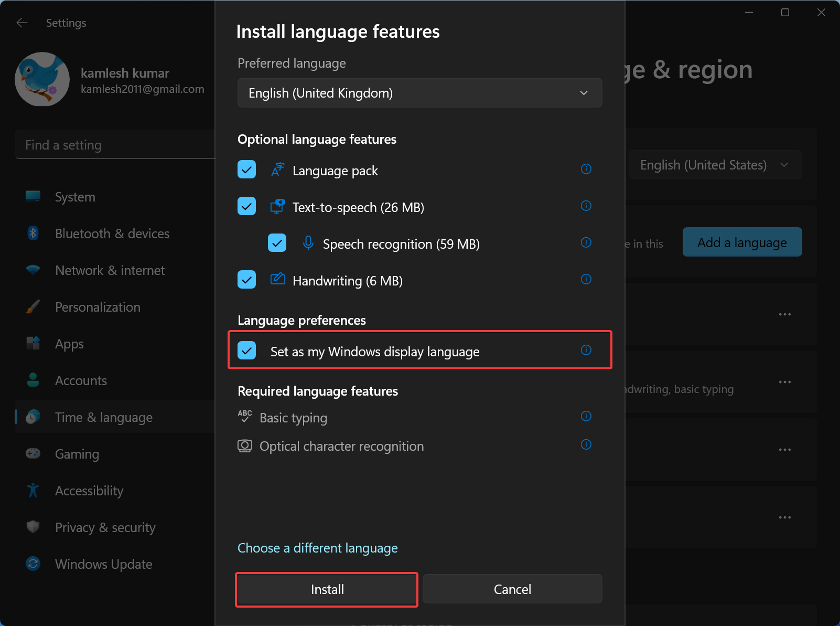Click the Windows Update refresh icon

click(33, 564)
